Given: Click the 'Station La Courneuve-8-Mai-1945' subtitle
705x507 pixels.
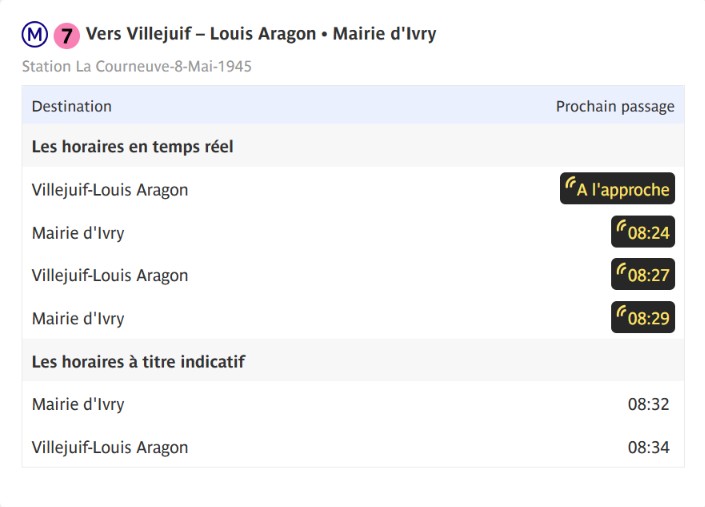Looking at the screenshot, I should coord(137,67).
